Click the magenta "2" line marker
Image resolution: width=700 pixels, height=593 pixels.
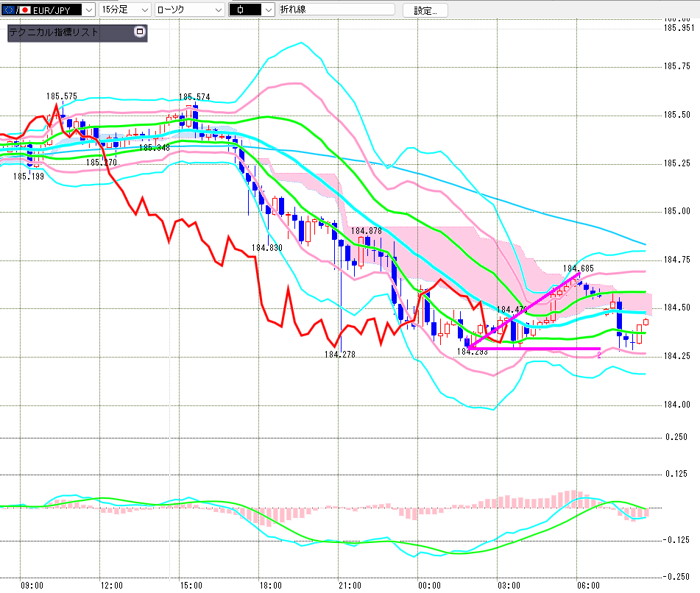pos(599,355)
